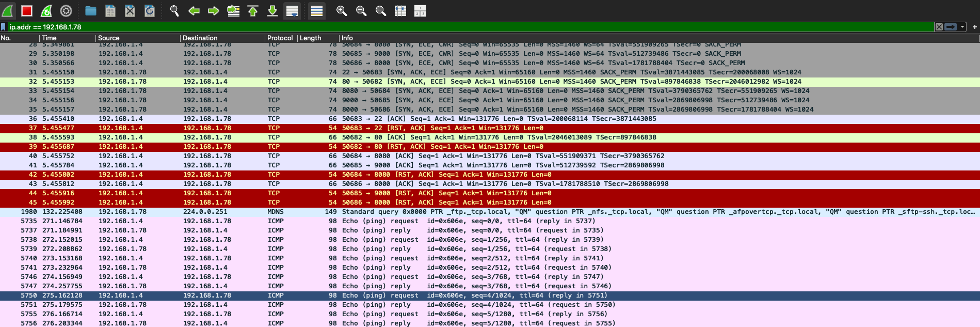Sort by the Protocol column header
Screen dimensions: 980x327
click(x=281, y=38)
